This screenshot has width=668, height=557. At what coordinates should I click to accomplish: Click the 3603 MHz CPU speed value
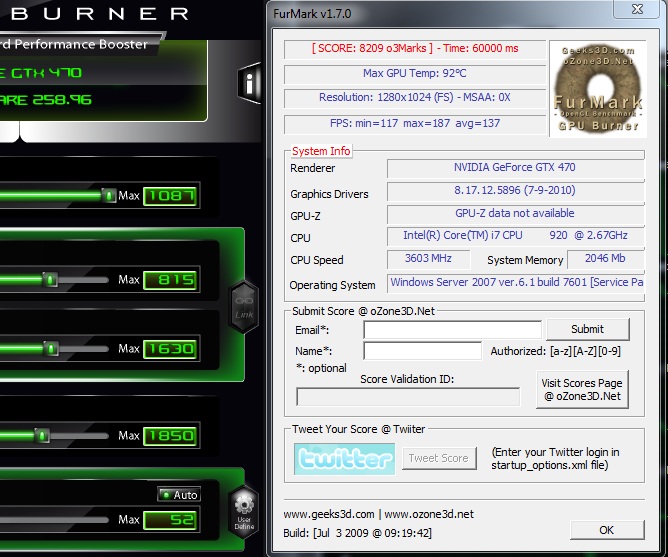click(428, 258)
